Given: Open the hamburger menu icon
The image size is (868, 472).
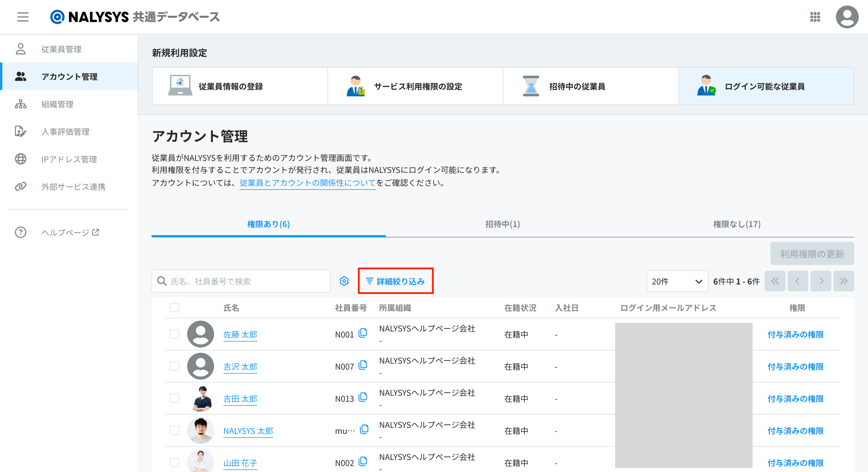Looking at the screenshot, I should click(x=23, y=17).
